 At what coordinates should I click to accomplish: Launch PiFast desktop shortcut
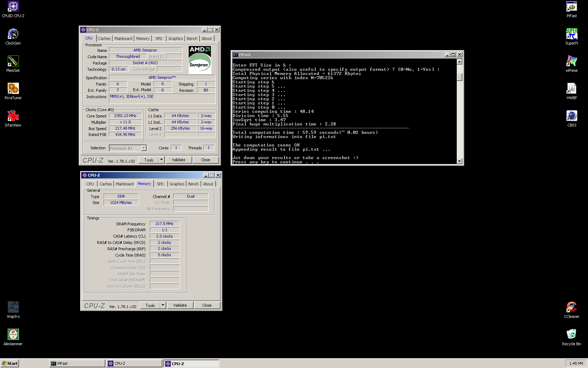point(572,9)
